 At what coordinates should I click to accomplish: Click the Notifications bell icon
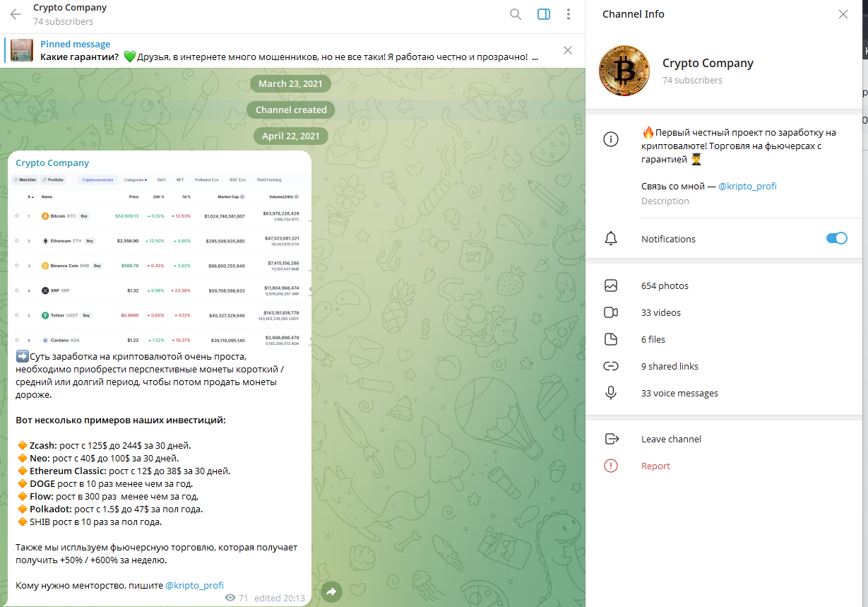611,239
